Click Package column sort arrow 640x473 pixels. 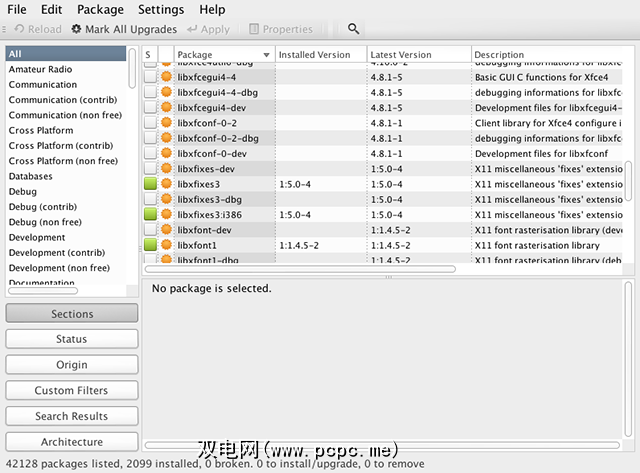point(267,55)
